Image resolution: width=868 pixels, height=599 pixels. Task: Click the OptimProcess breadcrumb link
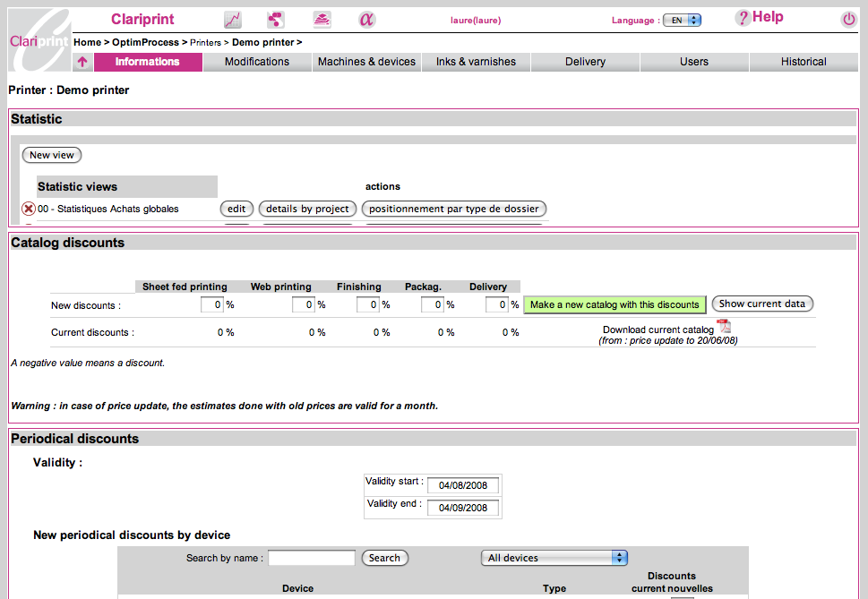tap(145, 42)
